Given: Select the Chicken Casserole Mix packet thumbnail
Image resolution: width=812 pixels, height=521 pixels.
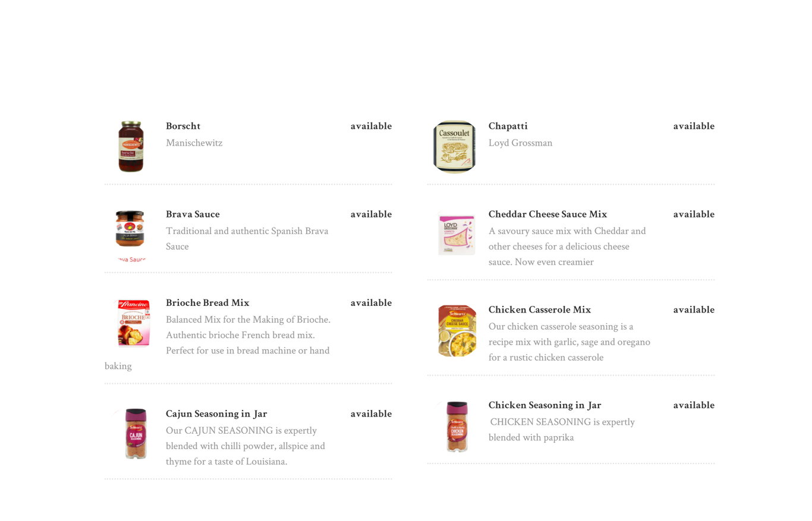Looking at the screenshot, I should [457, 331].
